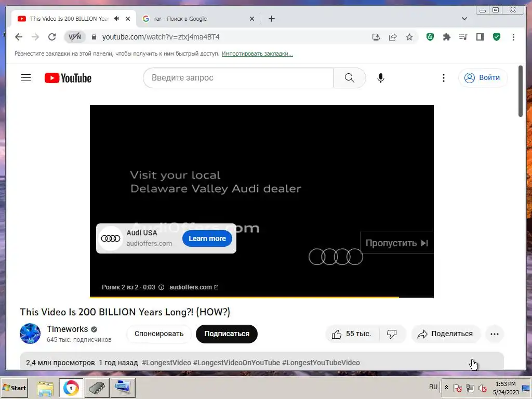This screenshot has height=399, width=532.
Task: Open the Windows Start menu
Action: click(x=14, y=388)
